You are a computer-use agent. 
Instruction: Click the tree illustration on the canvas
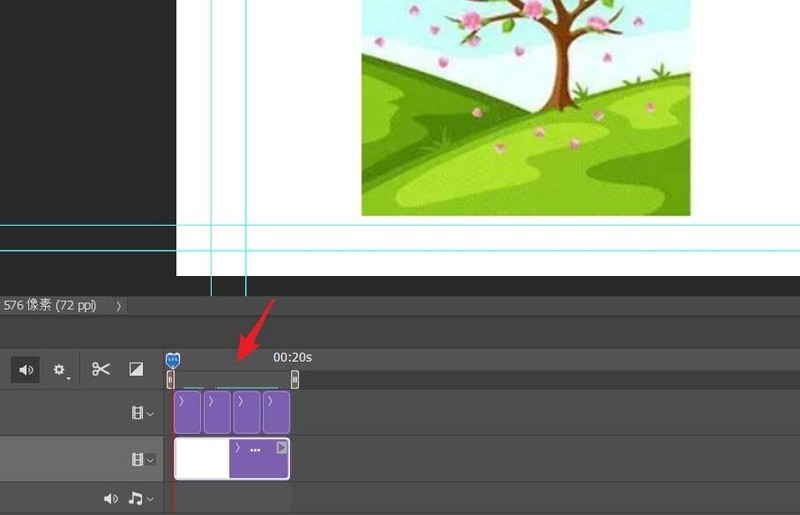(526, 107)
